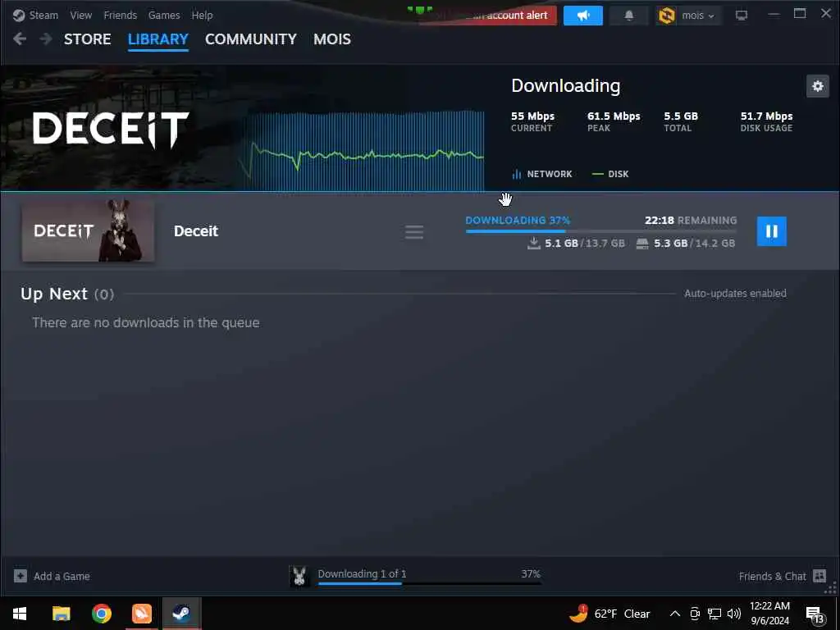Screen dimensions: 840x630
Task: Open the Friends menu
Action: coord(120,15)
